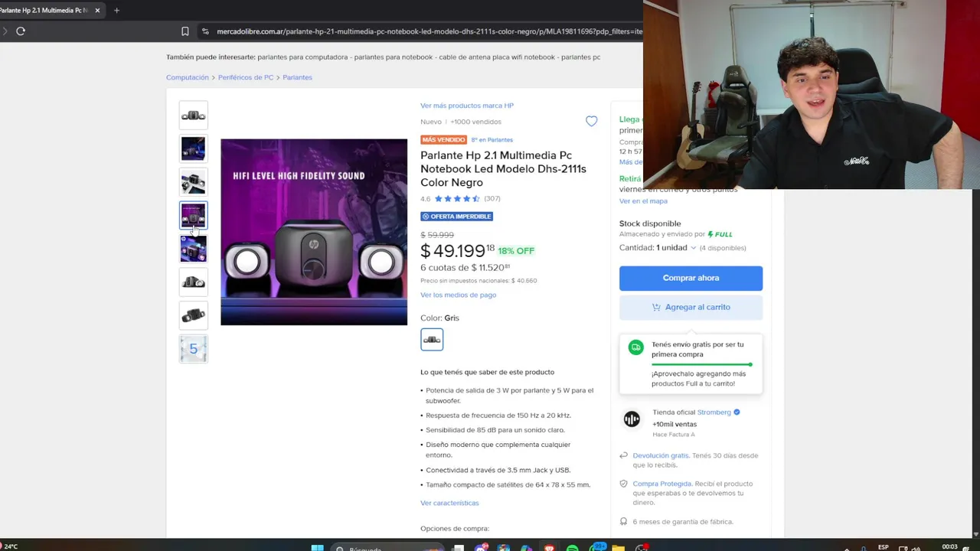Click 'cable de antena placa wifi notebook' link
The height and width of the screenshot is (551, 980).
[x=498, y=57]
